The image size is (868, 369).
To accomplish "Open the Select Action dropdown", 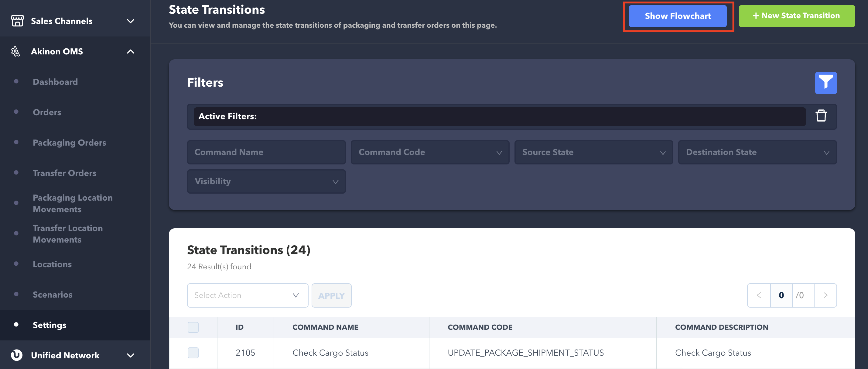I will (247, 295).
